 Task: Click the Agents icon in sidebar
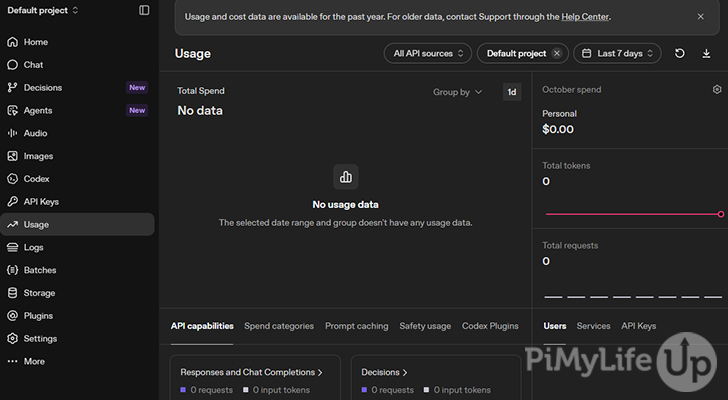[x=13, y=110]
